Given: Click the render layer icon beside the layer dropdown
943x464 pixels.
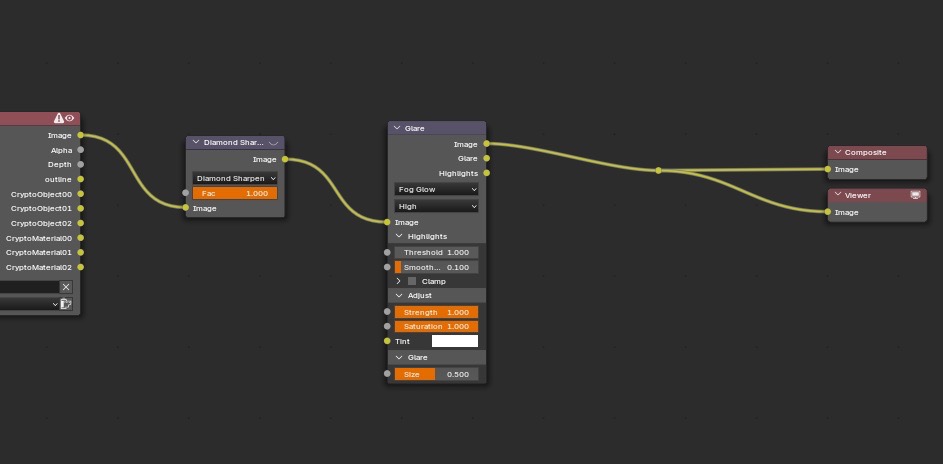Looking at the screenshot, I should point(66,304).
